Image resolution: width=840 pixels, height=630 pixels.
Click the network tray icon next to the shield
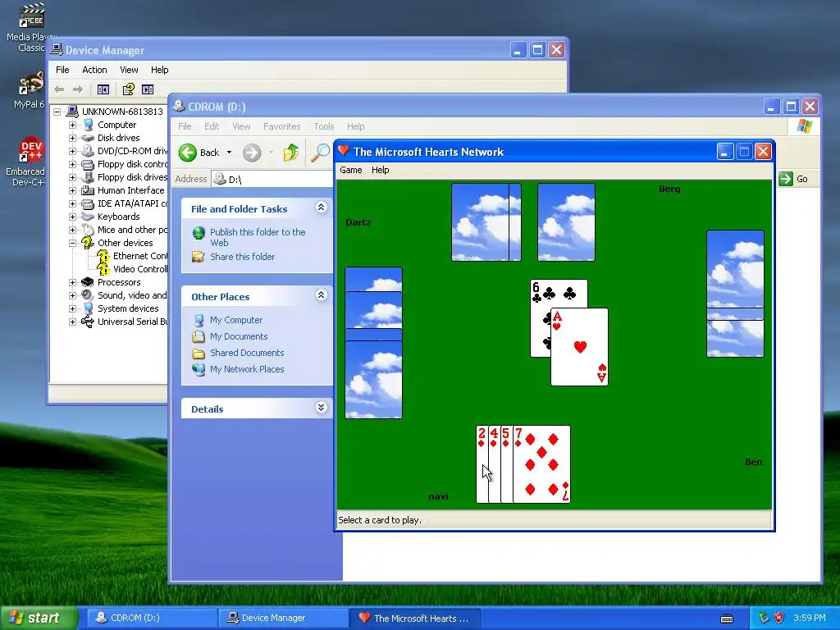764,618
